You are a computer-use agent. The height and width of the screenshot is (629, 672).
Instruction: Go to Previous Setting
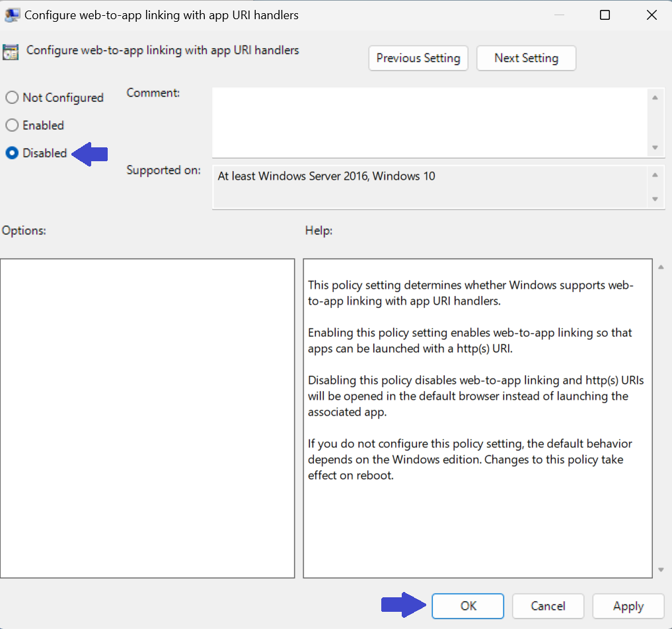click(418, 58)
